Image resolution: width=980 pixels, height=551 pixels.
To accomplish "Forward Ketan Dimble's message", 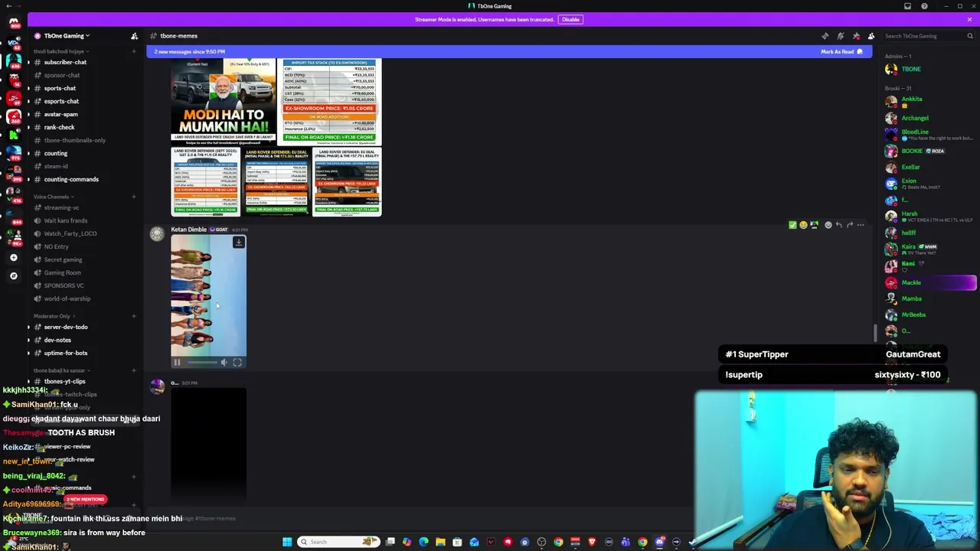I will pyautogui.click(x=850, y=225).
